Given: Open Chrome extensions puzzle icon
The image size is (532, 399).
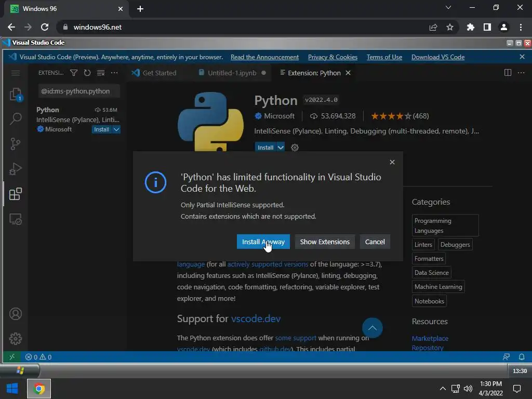Looking at the screenshot, I should (470, 27).
